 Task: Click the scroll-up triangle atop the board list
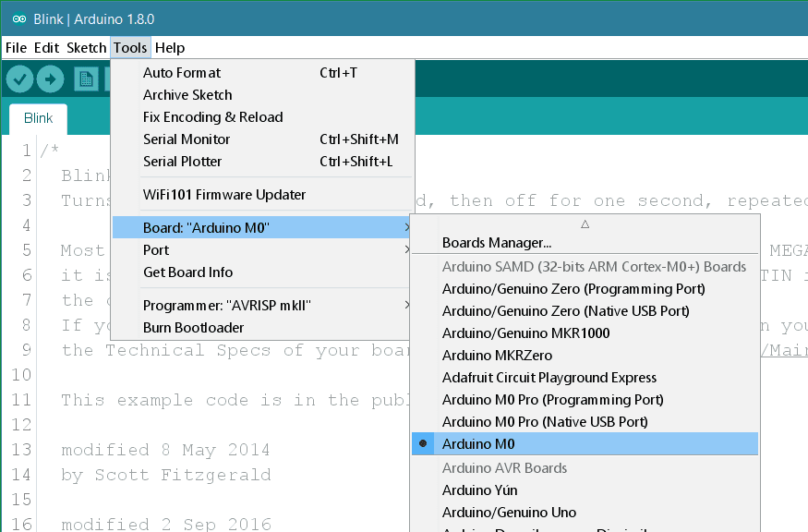585,224
